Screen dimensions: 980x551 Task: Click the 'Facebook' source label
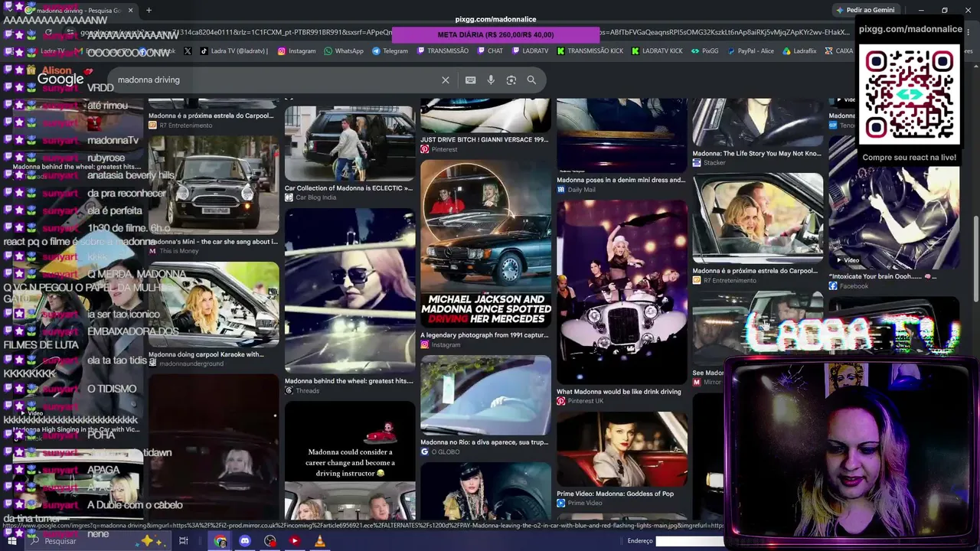tap(854, 286)
